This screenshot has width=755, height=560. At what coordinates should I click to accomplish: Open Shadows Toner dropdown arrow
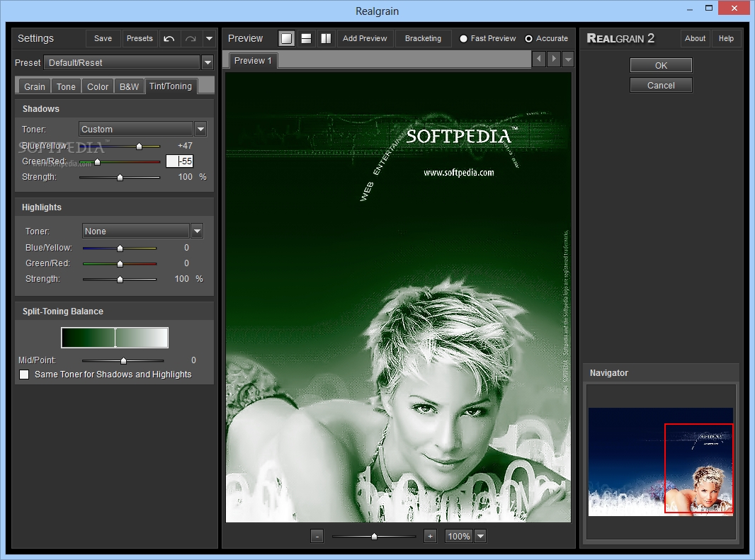200,129
